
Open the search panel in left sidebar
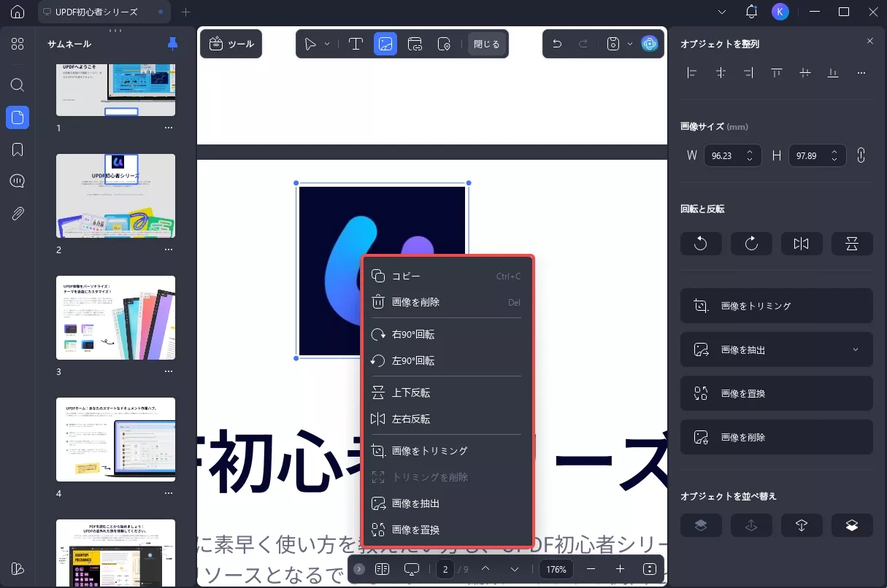click(18, 85)
